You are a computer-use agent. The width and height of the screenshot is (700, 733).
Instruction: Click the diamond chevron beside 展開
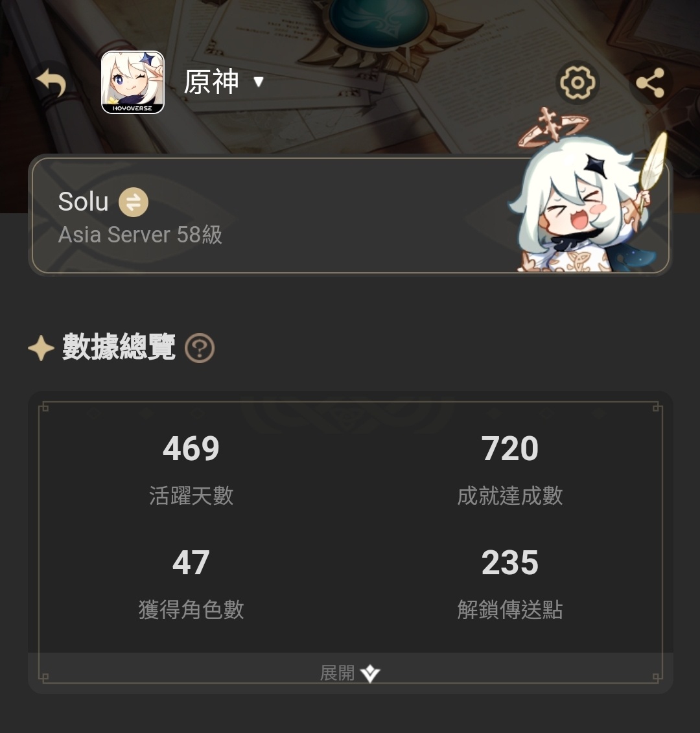click(x=370, y=673)
